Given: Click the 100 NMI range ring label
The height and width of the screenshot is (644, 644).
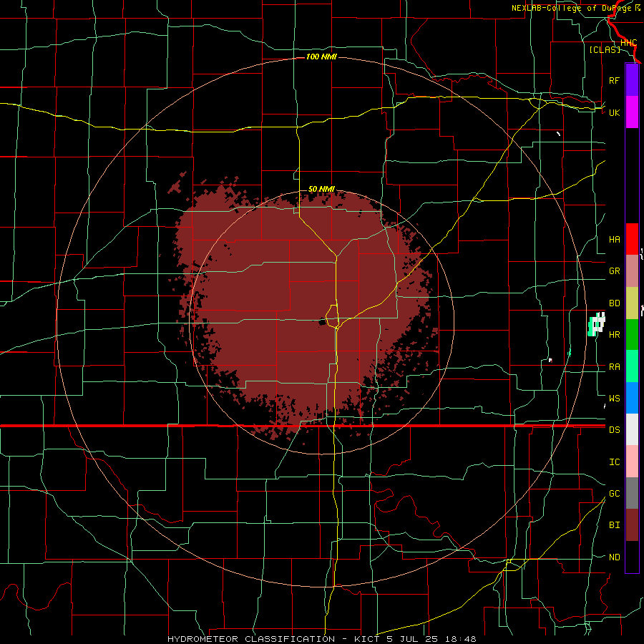Looking at the screenshot, I should (321, 57).
